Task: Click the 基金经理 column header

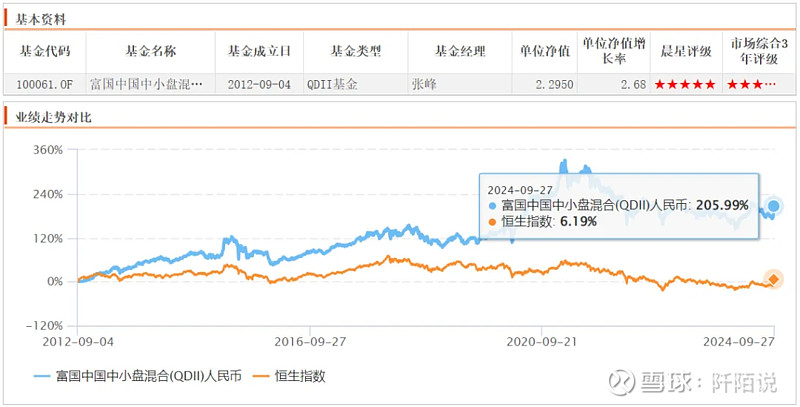Action: coord(460,52)
